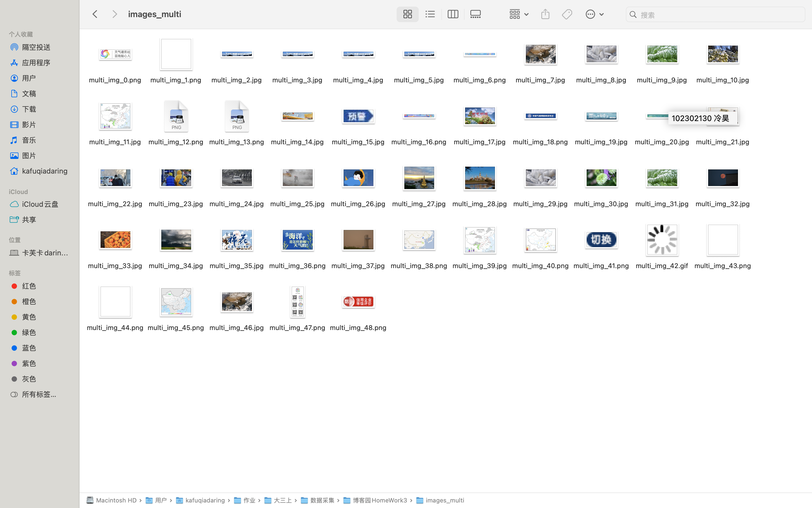The width and height of the screenshot is (812, 508).
Task: Open iCloud云盘 in sidebar
Action: pos(40,204)
